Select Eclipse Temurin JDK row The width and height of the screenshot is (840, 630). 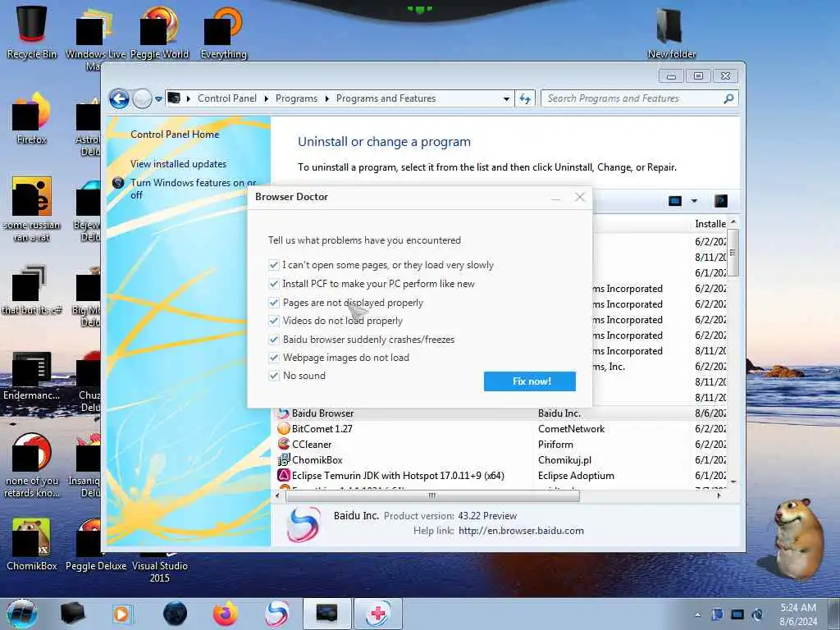(x=501, y=475)
